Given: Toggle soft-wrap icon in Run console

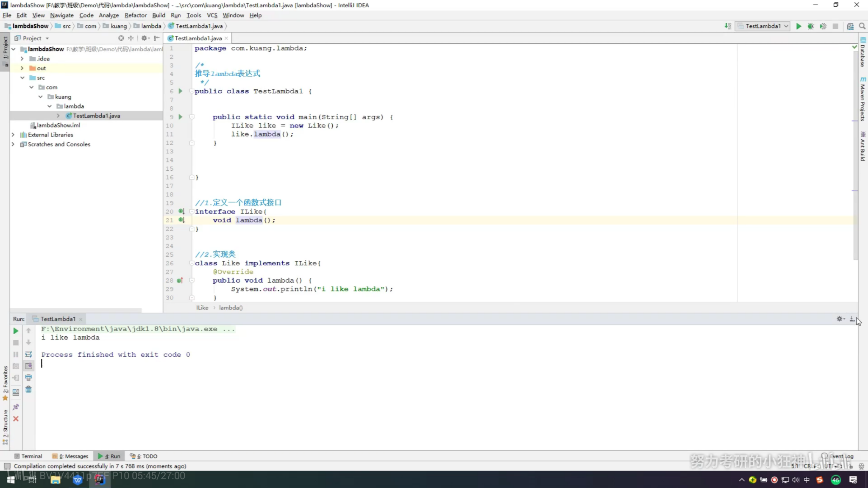Looking at the screenshot, I should click(x=28, y=354).
